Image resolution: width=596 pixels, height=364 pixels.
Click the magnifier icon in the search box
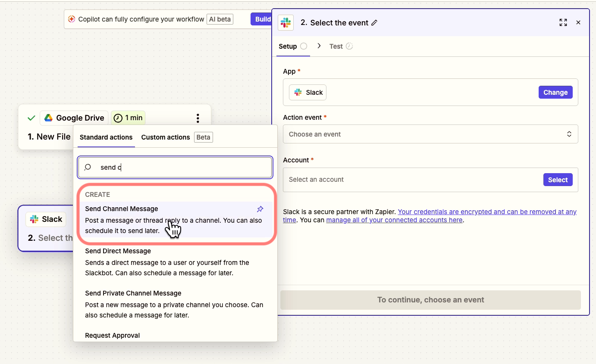point(88,167)
